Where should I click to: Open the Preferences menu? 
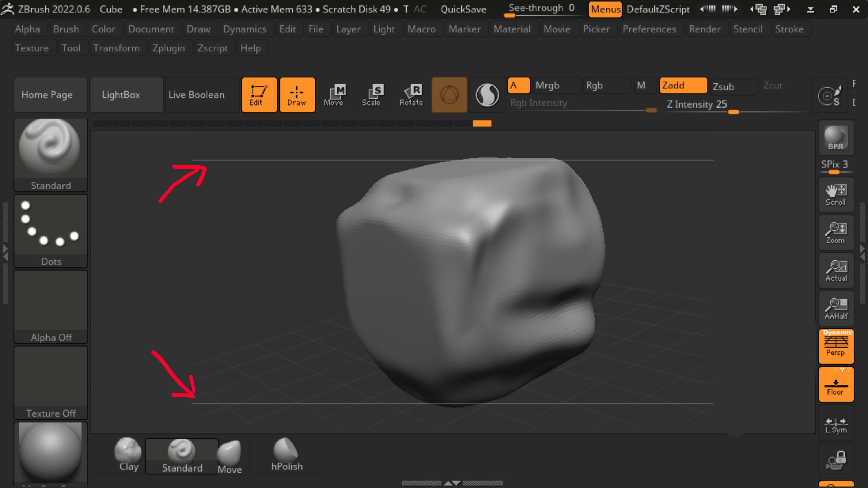[x=649, y=29]
